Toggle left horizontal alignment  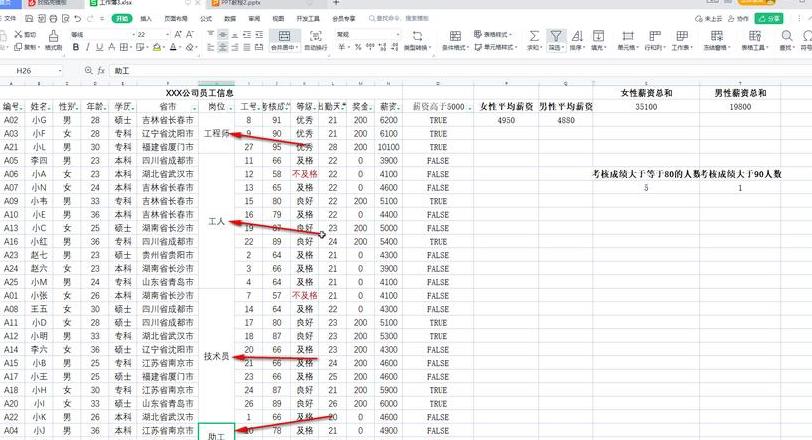tap(211, 47)
